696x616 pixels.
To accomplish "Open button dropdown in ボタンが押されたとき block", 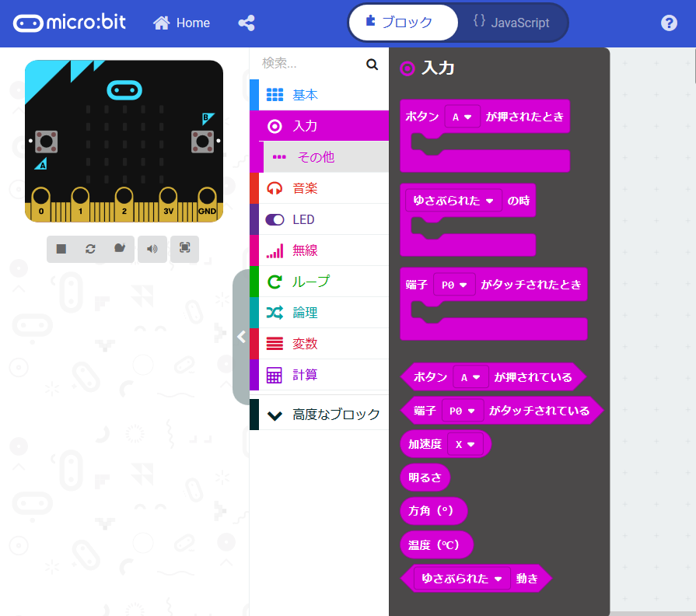I will (462, 117).
